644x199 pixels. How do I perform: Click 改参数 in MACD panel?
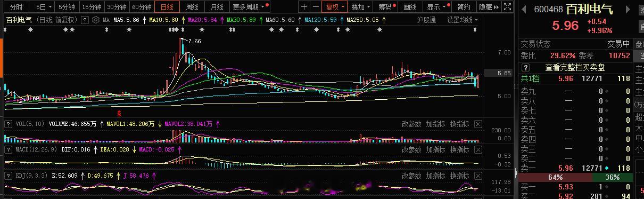click(411, 150)
